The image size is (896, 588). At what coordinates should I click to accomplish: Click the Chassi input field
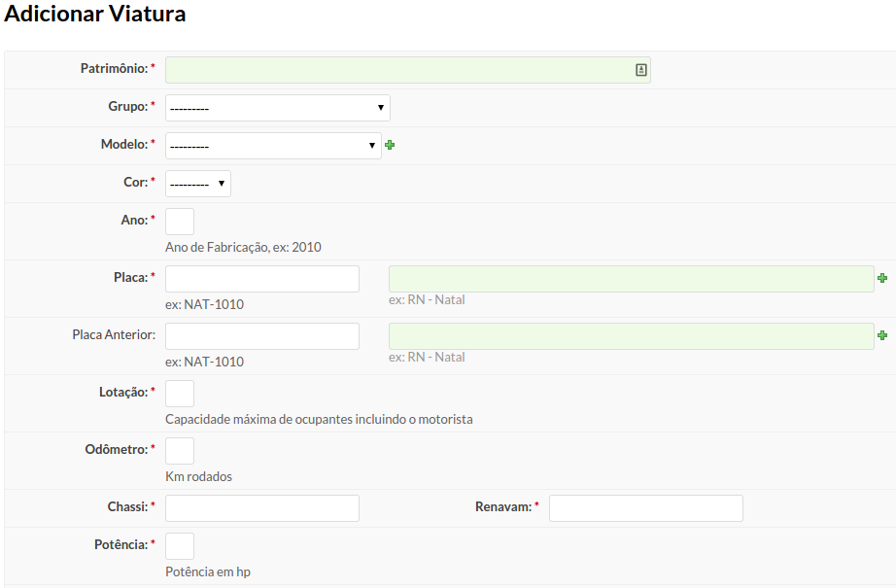click(x=262, y=508)
